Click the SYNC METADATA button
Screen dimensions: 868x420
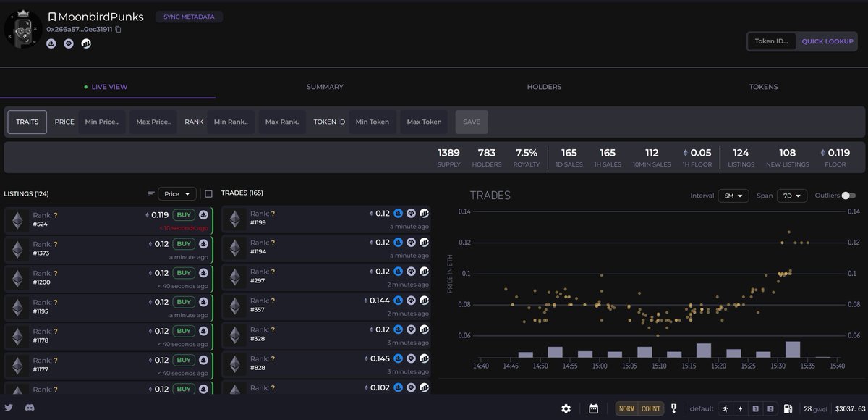[x=190, y=17]
